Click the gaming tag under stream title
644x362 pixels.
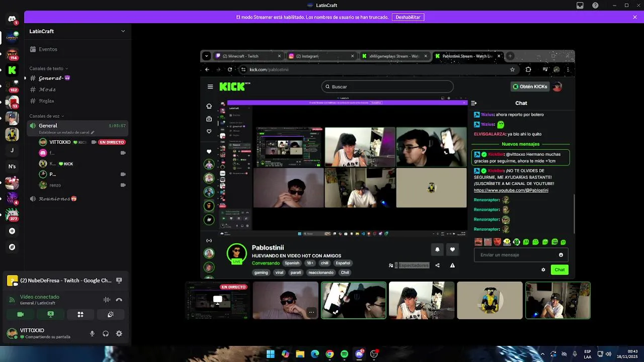pyautogui.click(x=261, y=273)
